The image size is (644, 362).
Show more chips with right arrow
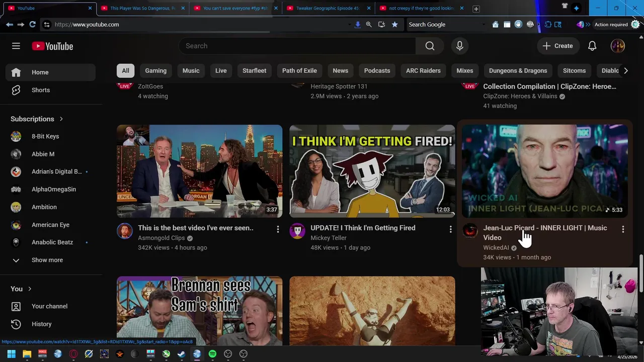pos(625,70)
